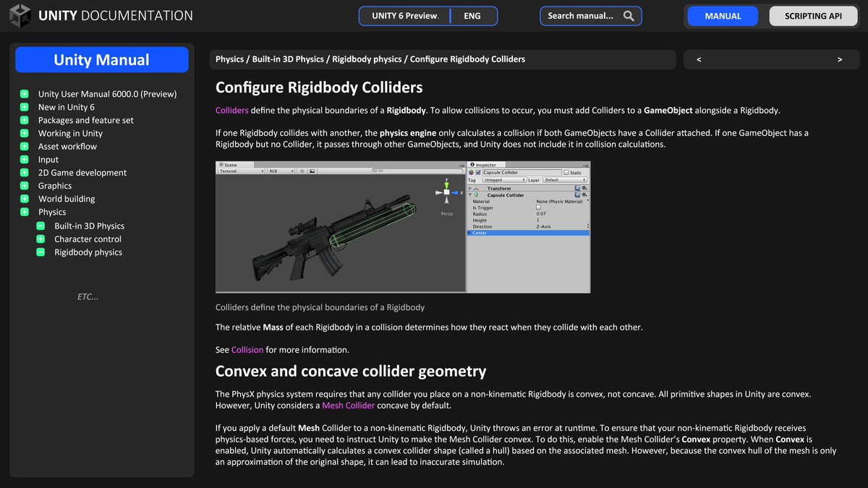This screenshot has width=868, height=488.
Task: Open Working in Unity sidebar item
Action: pos(70,133)
